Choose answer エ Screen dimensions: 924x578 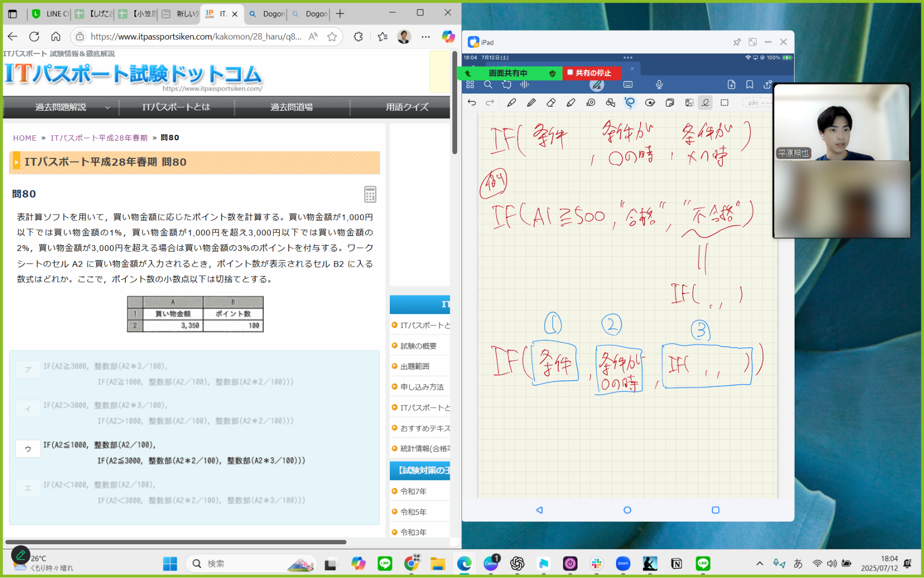coord(28,488)
